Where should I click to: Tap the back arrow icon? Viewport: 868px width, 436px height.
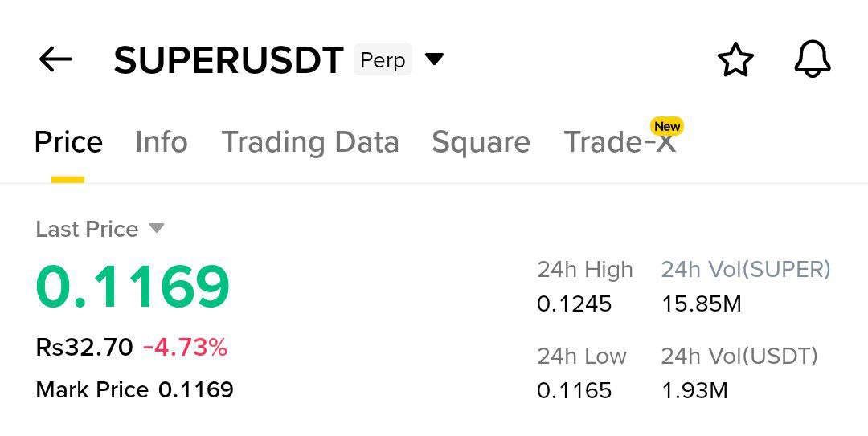coord(55,59)
